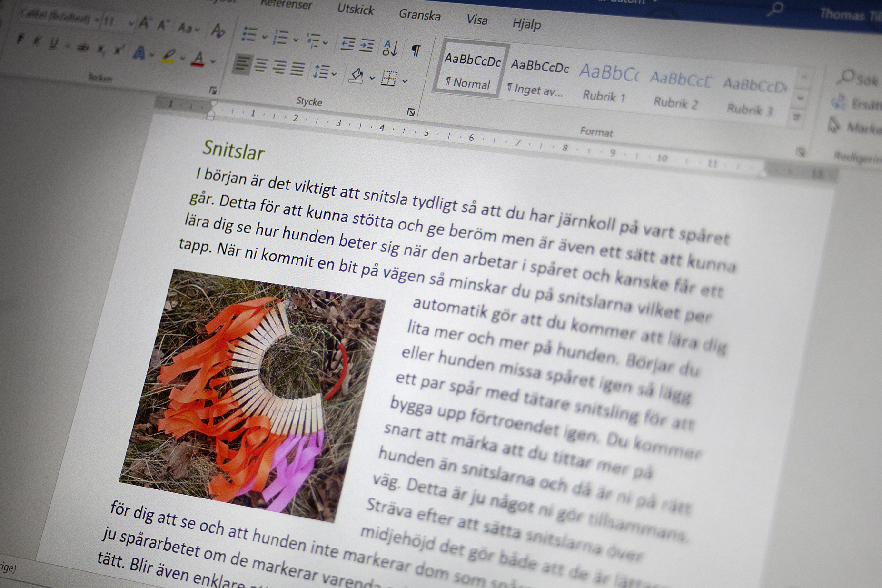Open Tecken dialog launcher

click(x=213, y=90)
